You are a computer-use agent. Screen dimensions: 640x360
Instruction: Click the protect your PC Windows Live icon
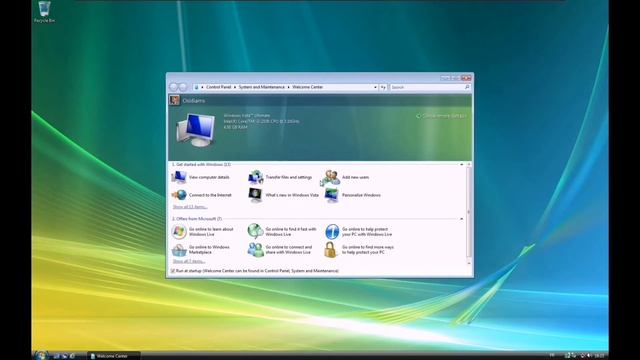click(x=332, y=231)
